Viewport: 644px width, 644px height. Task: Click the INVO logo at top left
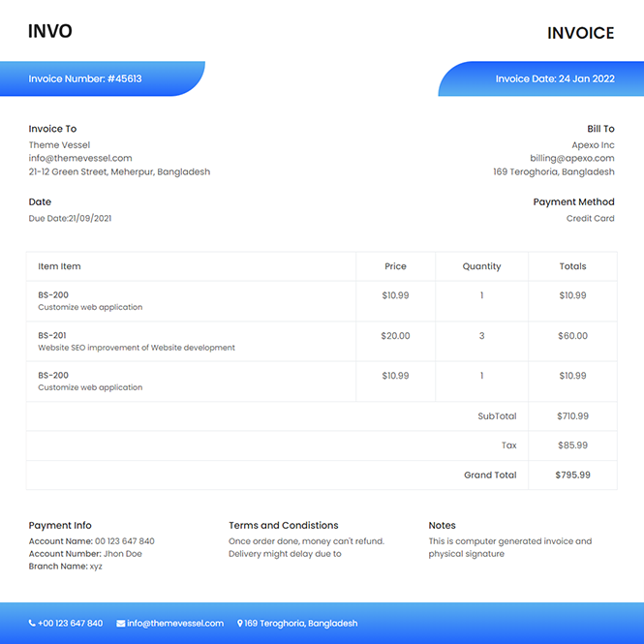[x=50, y=31]
